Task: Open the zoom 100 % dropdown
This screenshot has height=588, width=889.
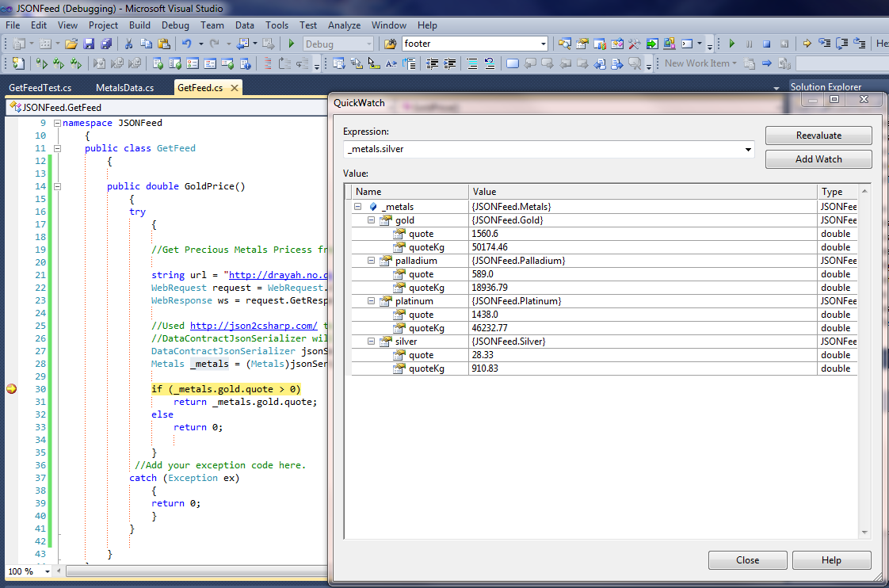Action: pyautogui.click(x=47, y=571)
